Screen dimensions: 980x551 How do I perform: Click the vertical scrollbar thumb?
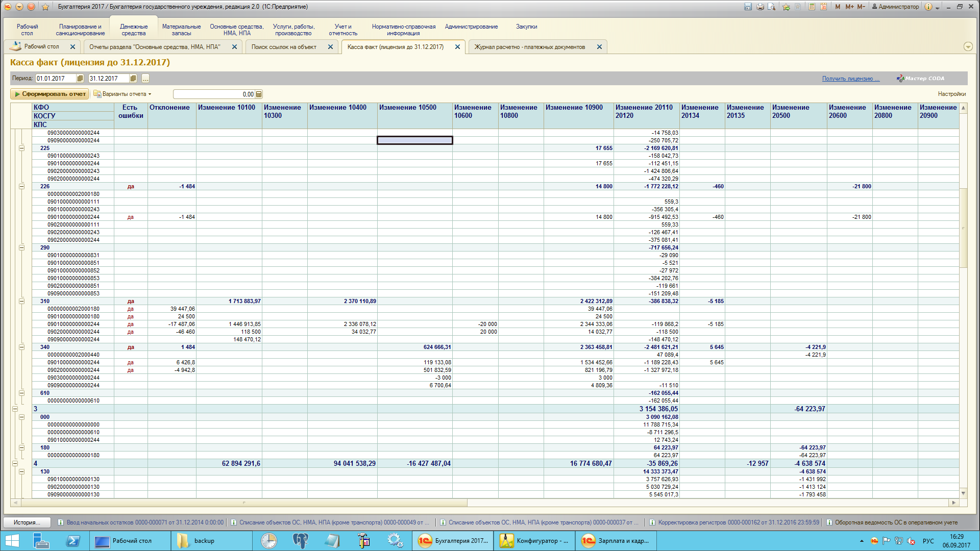pos(963,228)
